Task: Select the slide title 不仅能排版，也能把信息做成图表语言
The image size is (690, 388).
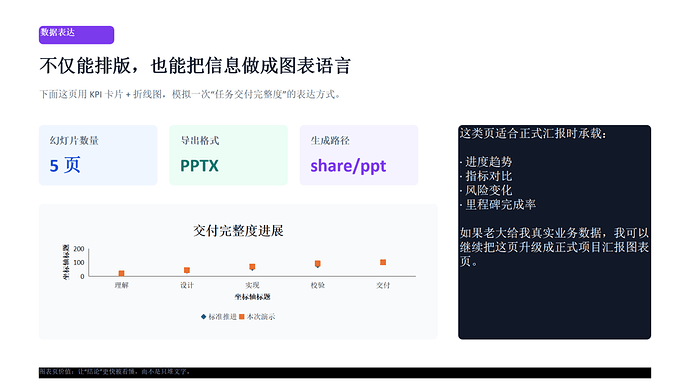Action: [x=195, y=66]
